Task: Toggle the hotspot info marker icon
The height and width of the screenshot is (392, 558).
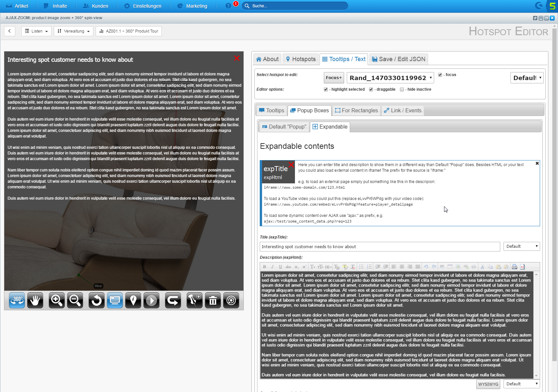Action: pos(133,300)
